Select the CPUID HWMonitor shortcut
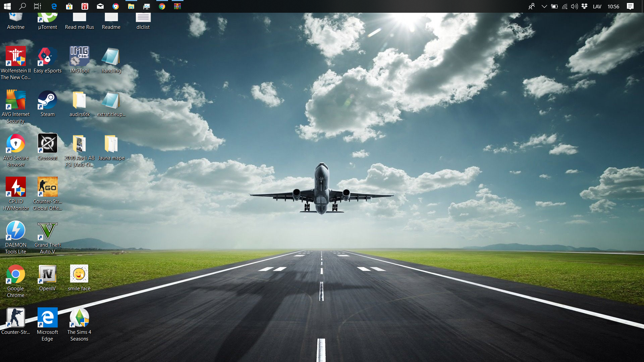Screen dimensions: 644x362 [x=15, y=194]
